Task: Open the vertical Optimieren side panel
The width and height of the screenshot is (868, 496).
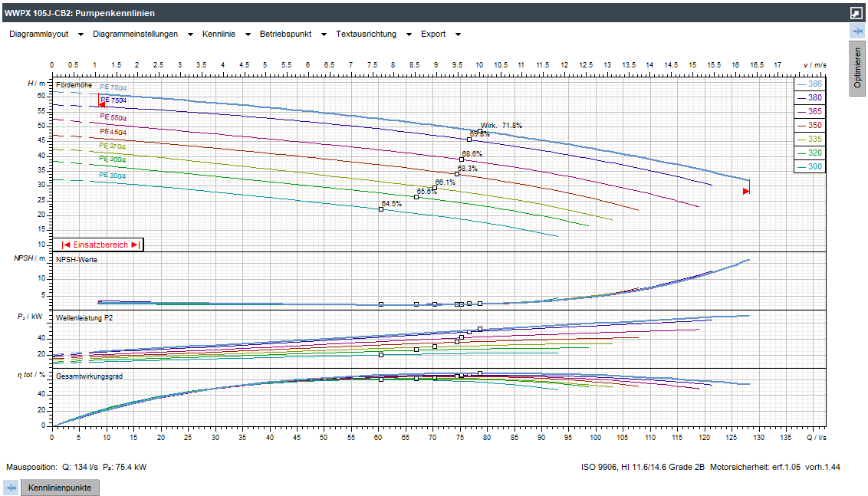Action: [x=857, y=70]
